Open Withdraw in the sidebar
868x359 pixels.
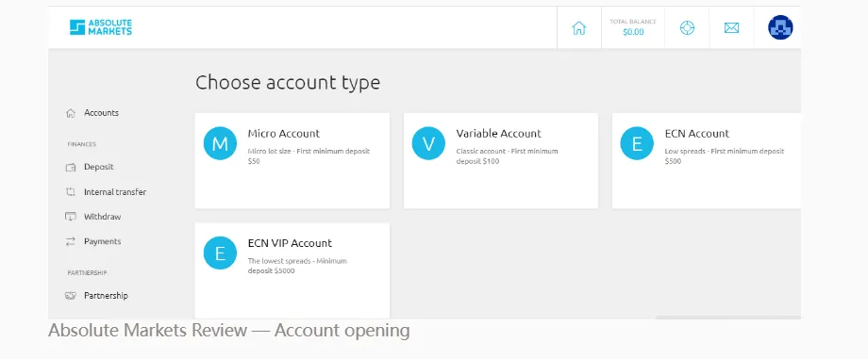click(103, 217)
